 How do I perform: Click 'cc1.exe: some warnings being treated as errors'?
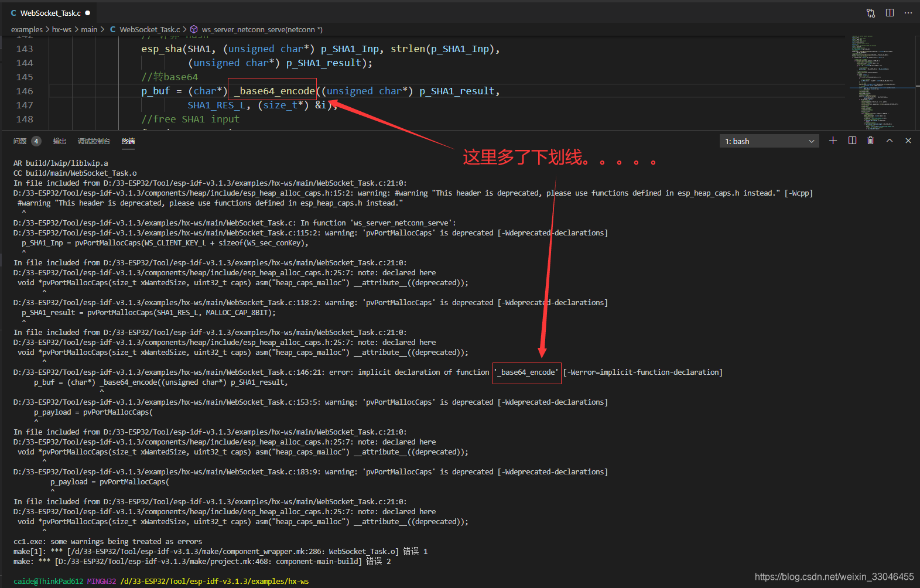(108, 542)
